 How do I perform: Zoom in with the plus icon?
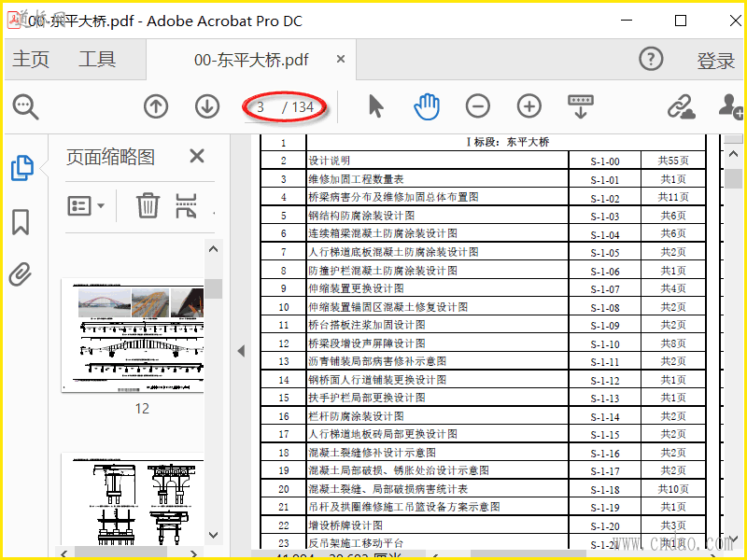tap(529, 105)
